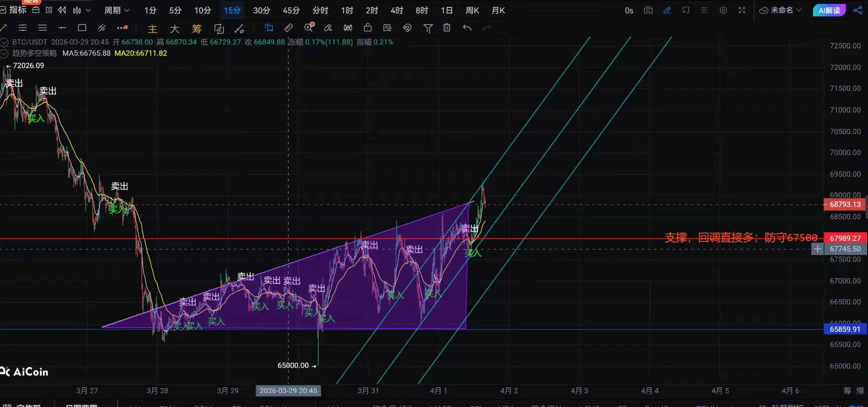Image resolution: width=868 pixels, height=407 pixels.
Task: Click the candlestick bars pattern icon
Action: click(x=348, y=28)
